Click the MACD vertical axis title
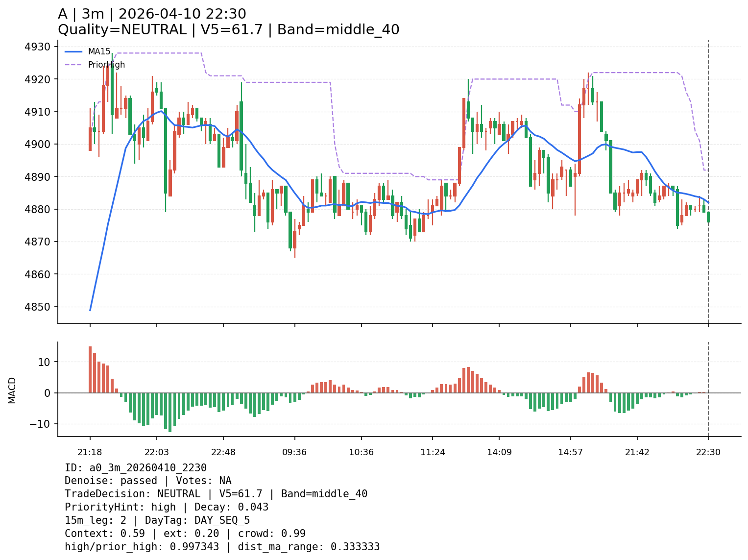 point(12,390)
